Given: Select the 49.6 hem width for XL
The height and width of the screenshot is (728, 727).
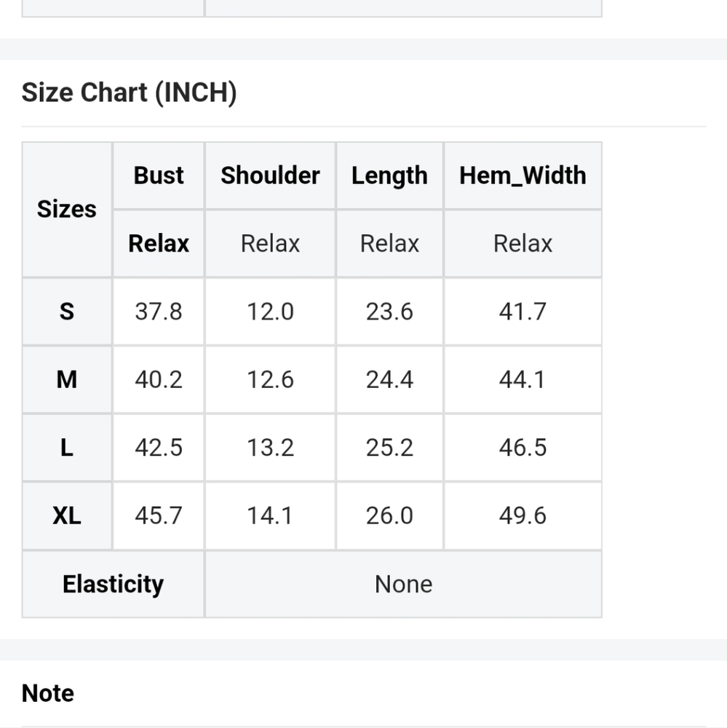Looking at the screenshot, I should 523,516.
